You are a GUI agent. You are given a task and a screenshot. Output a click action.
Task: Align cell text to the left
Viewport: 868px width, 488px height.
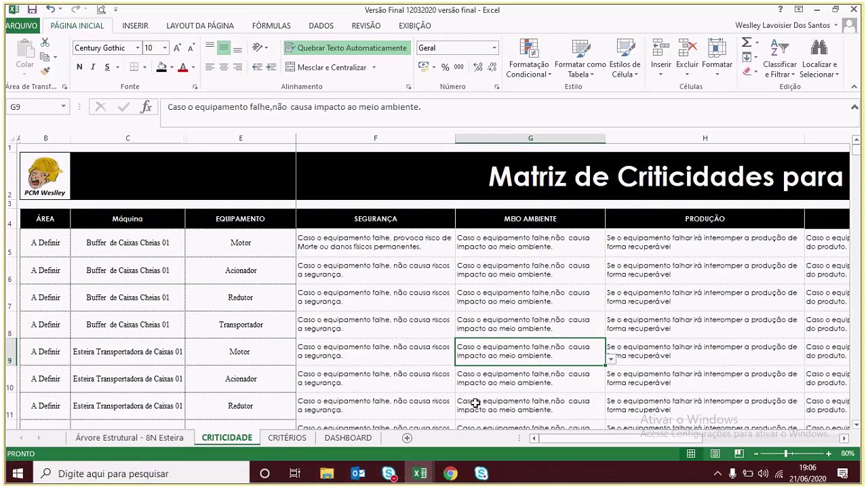click(210, 67)
